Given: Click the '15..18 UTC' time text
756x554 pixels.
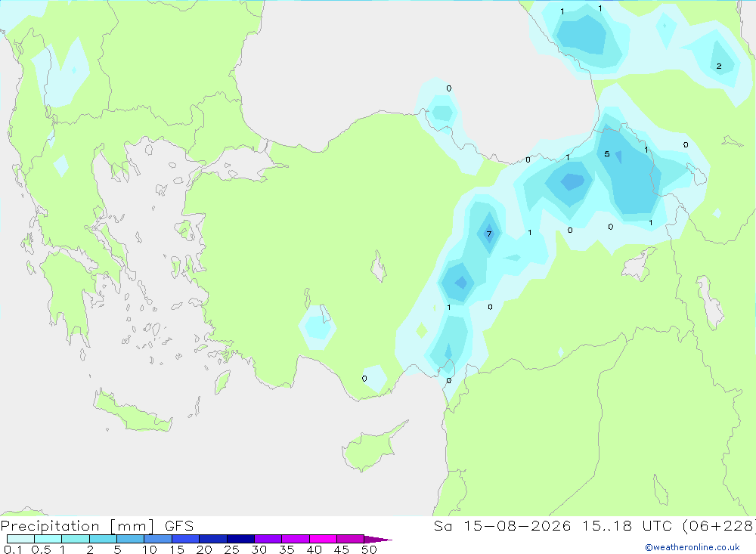Looking at the screenshot, I should (x=626, y=526).
